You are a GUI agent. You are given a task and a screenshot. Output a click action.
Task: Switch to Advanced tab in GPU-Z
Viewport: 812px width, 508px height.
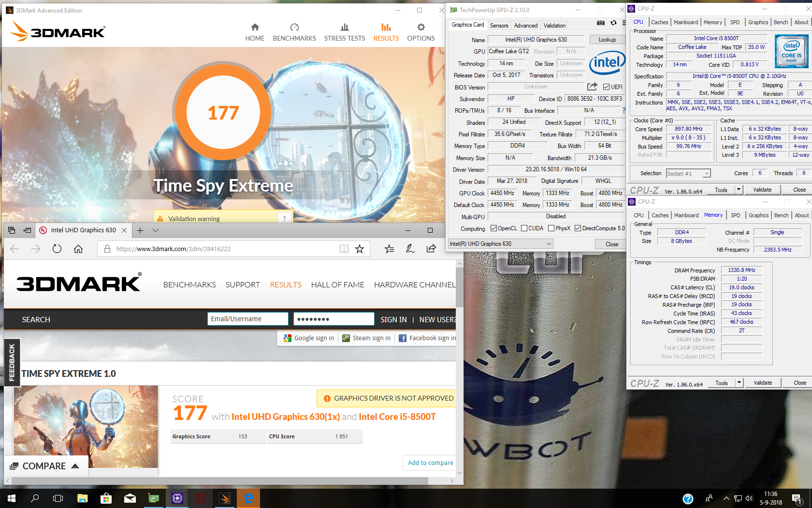click(526, 26)
